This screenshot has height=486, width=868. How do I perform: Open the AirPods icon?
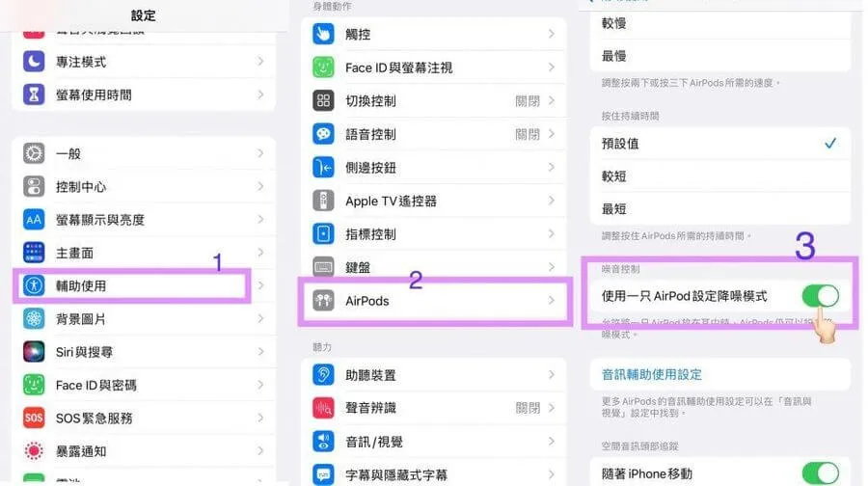point(323,301)
